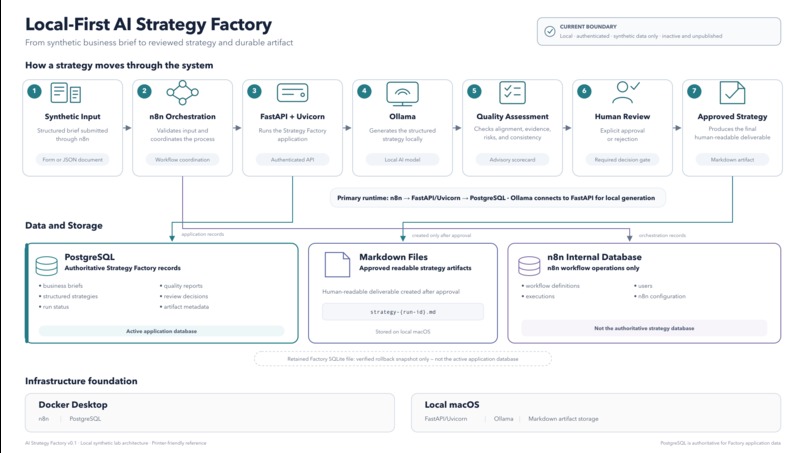Click 'users' in n8n Internal Database
806x453 pixels.
click(645, 286)
